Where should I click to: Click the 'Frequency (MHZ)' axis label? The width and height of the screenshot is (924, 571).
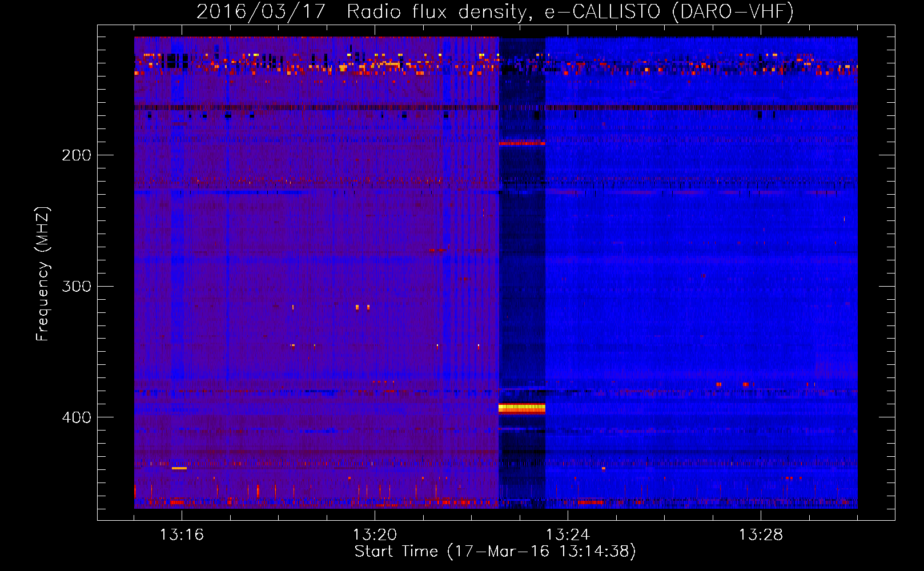point(43,274)
